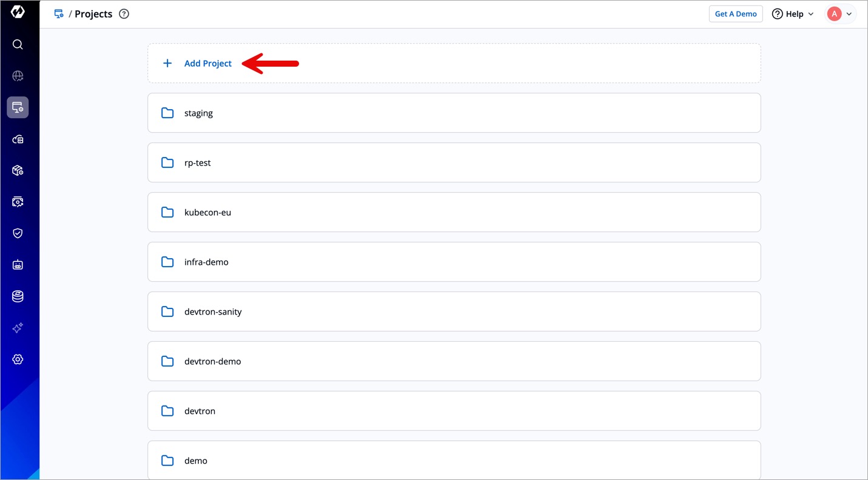
Task: Click the globe icon in sidebar
Action: (x=18, y=76)
